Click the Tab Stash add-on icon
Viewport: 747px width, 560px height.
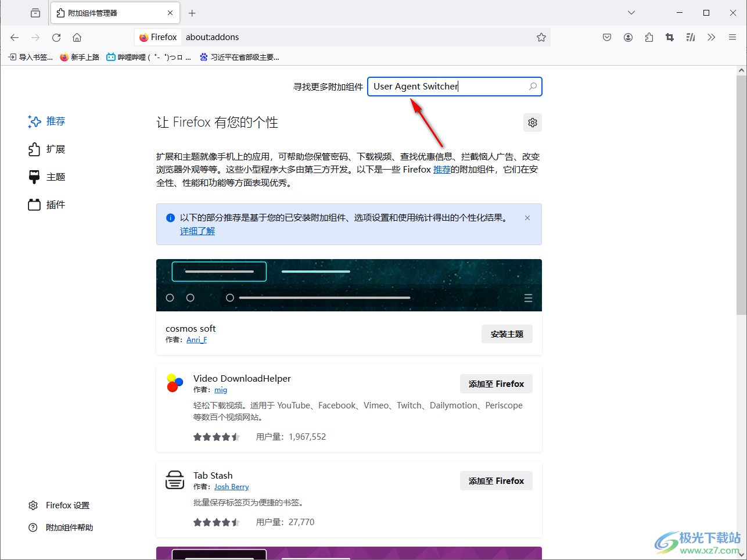click(175, 480)
